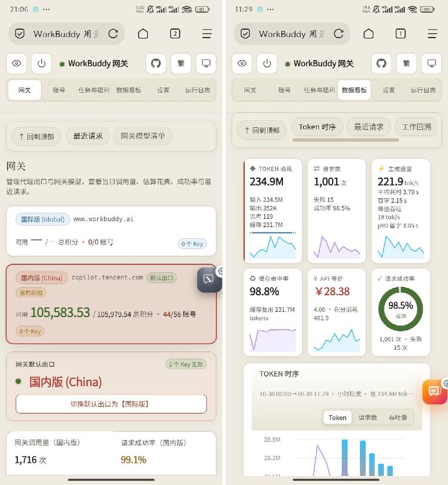Open orange floating chat button on right
The width and height of the screenshot is (448, 485).
[435, 391]
